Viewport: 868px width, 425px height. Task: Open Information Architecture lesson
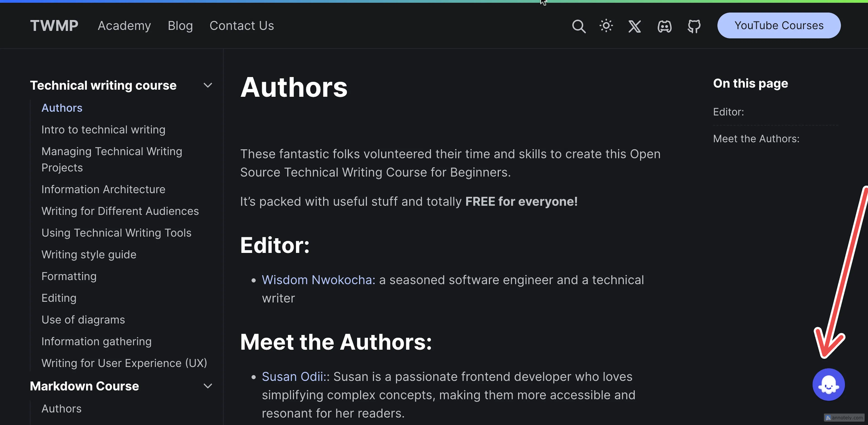pyautogui.click(x=103, y=189)
